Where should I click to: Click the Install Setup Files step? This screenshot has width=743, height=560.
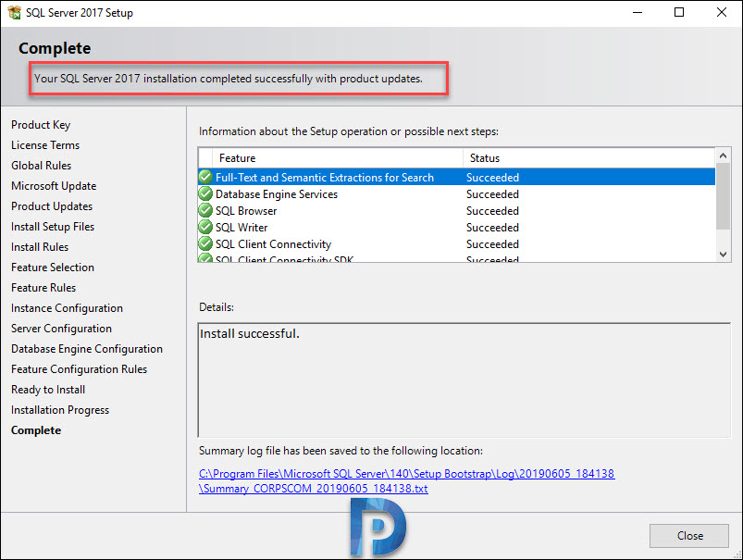pyautogui.click(x=53, y=227)
